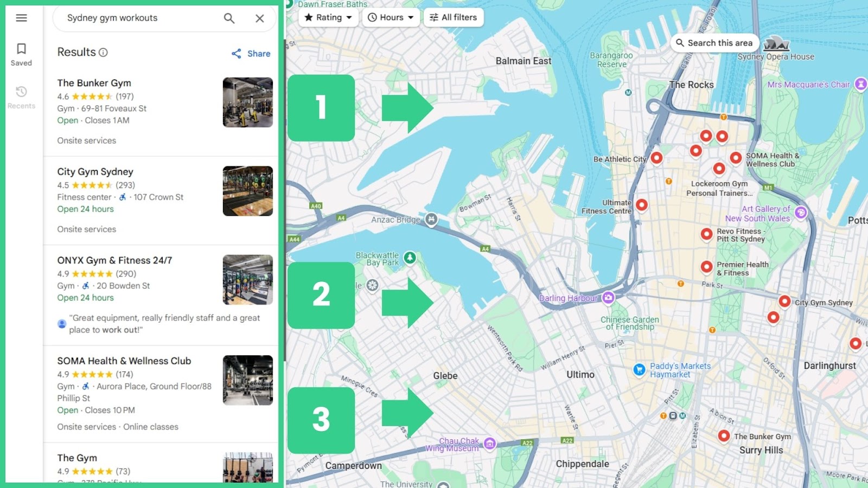Image resolution: width=868 pixels, height=488 pixels.
Task: Click the Blackwattle Bay Park marker
Action: coord(410,258)
